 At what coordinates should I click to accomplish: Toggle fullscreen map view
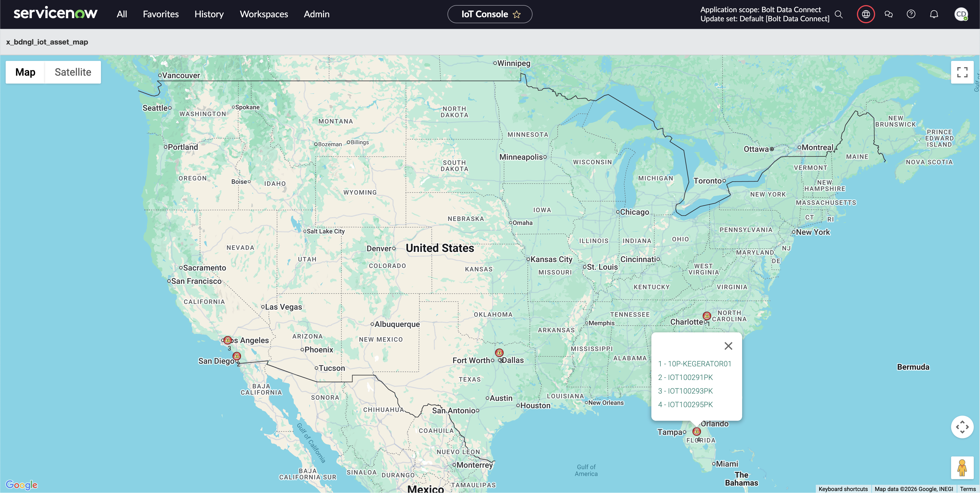point(962,72)
